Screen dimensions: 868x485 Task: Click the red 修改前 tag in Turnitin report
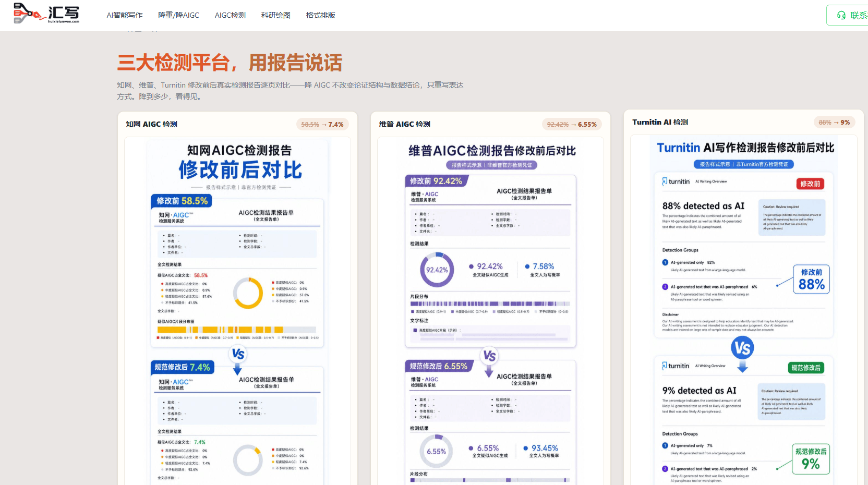810,184
